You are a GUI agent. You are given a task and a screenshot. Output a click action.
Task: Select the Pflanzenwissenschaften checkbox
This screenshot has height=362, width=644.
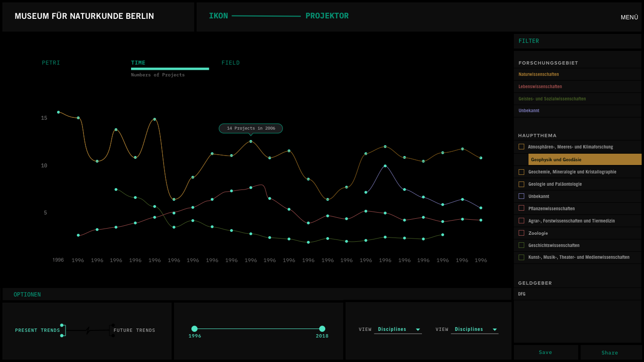point(521,208)
